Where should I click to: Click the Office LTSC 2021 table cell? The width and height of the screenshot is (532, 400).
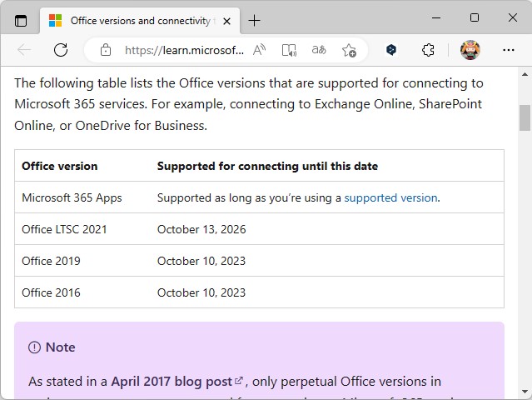pyautogui.click(x=65, y=229)
